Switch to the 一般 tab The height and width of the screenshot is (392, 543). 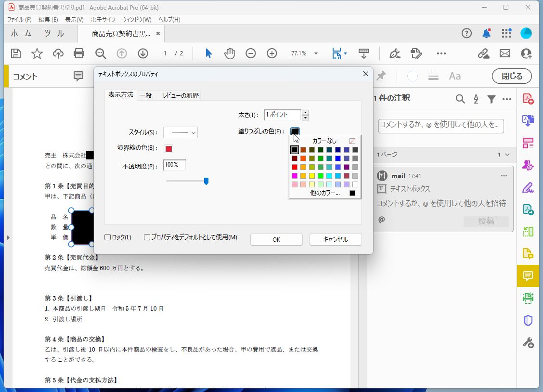click(146, 95)
